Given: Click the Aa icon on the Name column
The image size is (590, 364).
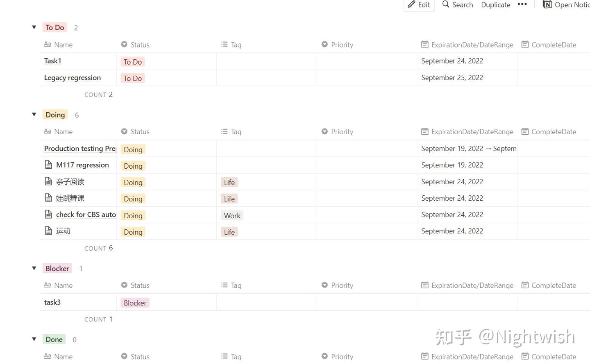Looking at the screenshot, I should pos(47,44).
